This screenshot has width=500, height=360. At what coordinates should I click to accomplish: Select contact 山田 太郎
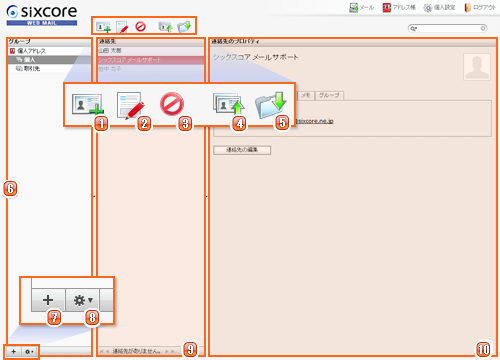tap(151, 51)
